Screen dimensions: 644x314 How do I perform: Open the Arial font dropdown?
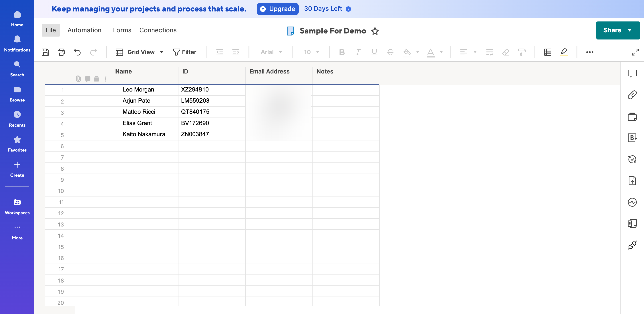coord(271,52)
